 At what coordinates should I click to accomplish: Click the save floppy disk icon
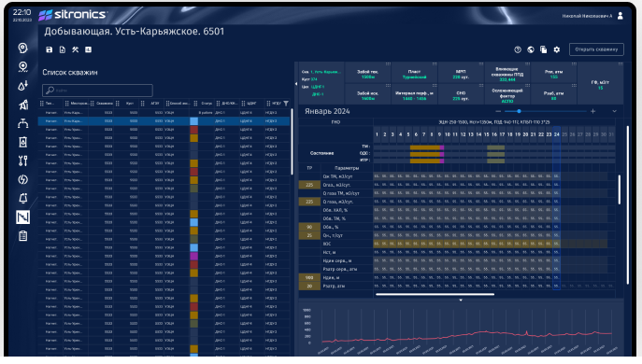pyautogui.click(x=50, y=49)
